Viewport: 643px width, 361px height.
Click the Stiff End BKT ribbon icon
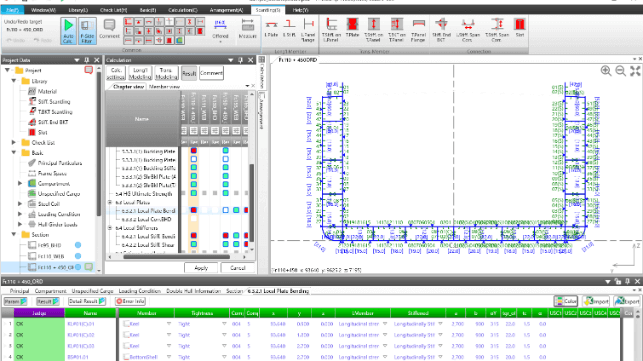pyautogui.click(x=441, y=30)
